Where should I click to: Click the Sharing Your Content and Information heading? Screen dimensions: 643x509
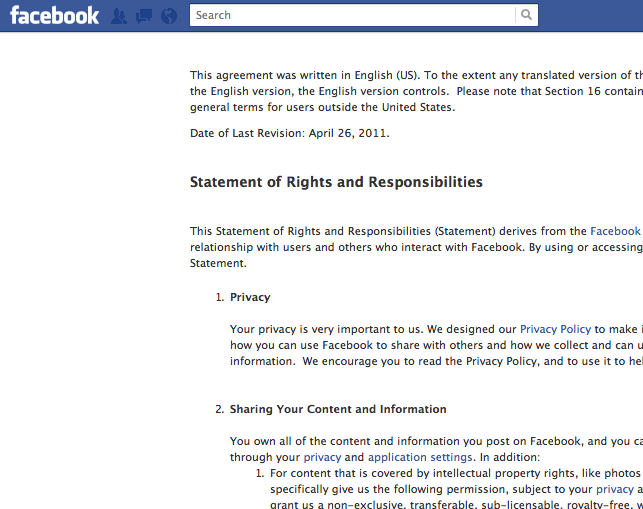(338, 409)
